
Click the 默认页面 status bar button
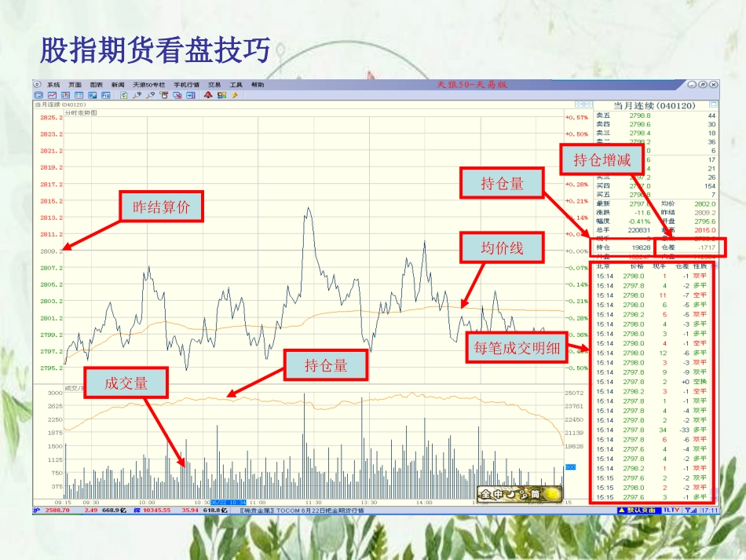[639, 510]
